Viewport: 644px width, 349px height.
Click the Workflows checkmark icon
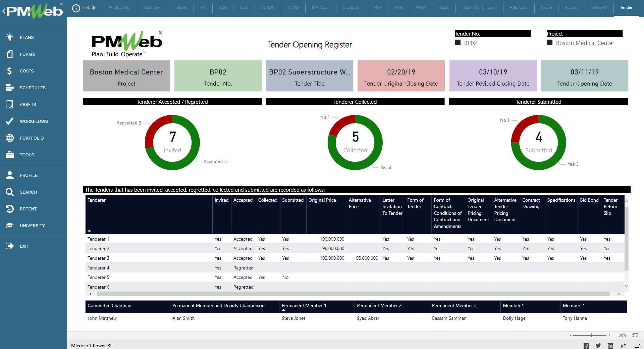pyautogui.click(x=10, y=121)
